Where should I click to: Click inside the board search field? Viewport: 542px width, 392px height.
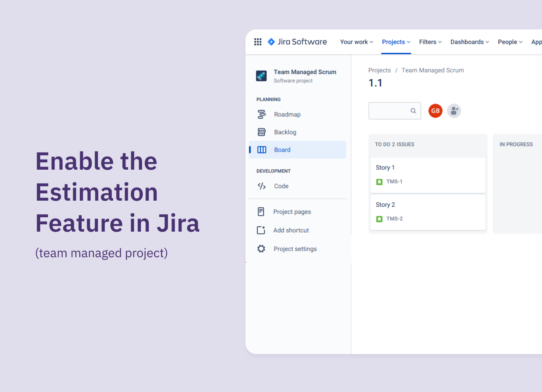coord(391,111)
